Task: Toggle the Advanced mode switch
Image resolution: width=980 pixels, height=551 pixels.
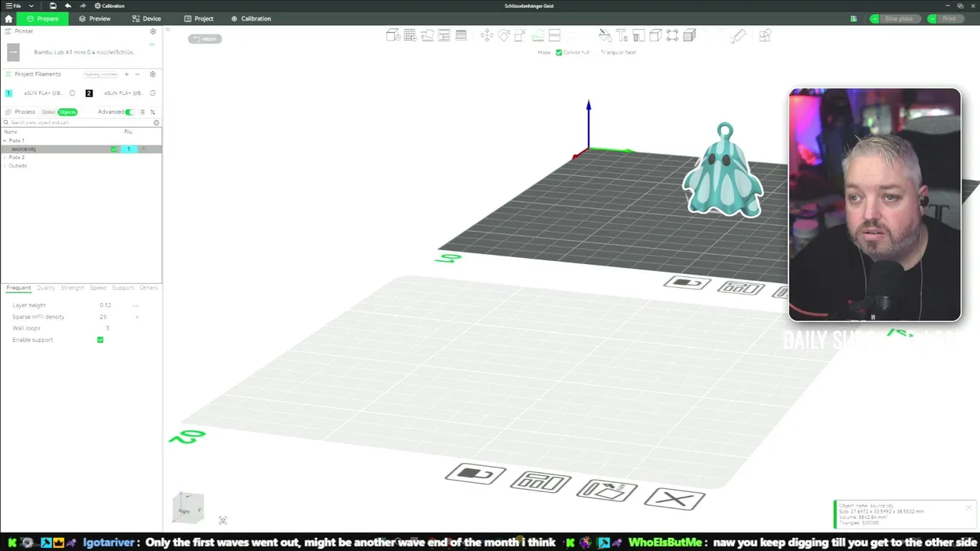Action: pos(129,112)
